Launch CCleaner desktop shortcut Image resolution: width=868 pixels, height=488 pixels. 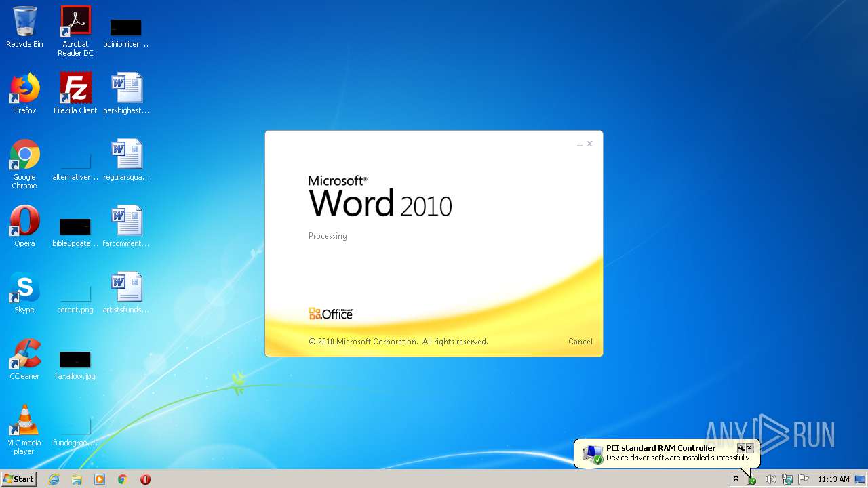(24, 359)
